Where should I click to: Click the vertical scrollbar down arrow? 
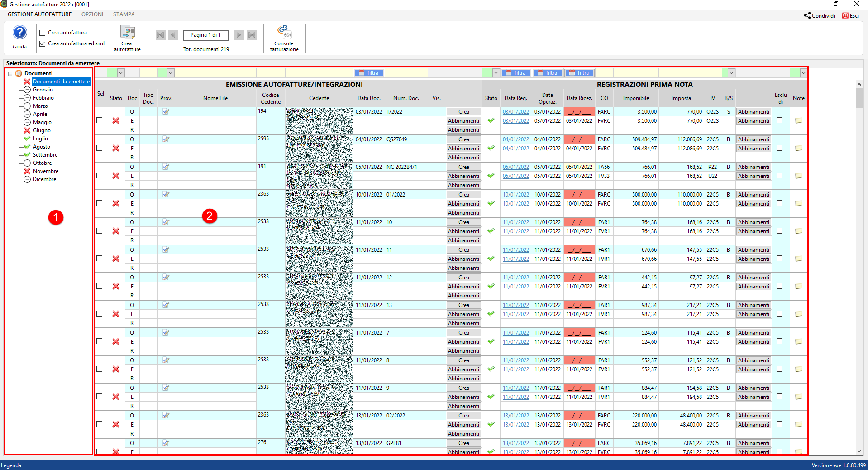pyautogui.click(x=859, y=451)
